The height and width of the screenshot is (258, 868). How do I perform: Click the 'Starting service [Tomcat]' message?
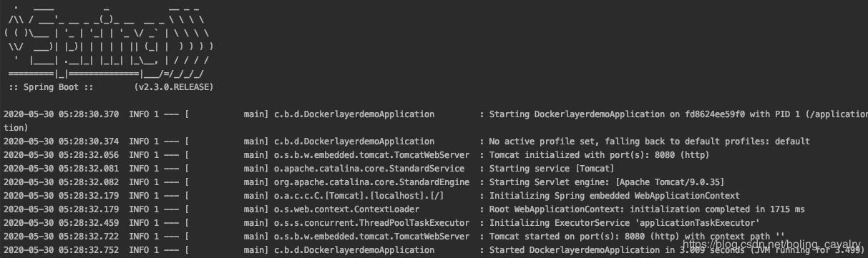coord(551,169)
